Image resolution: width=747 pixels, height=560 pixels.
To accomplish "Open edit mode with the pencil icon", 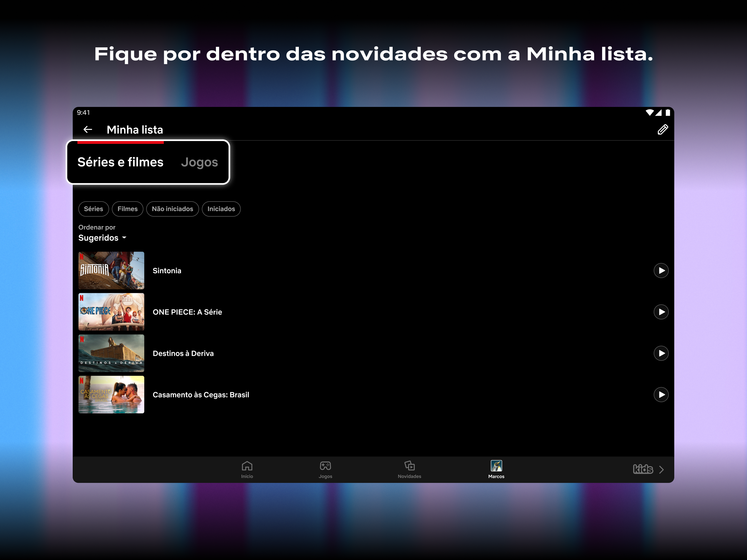I will click(663, 130).
